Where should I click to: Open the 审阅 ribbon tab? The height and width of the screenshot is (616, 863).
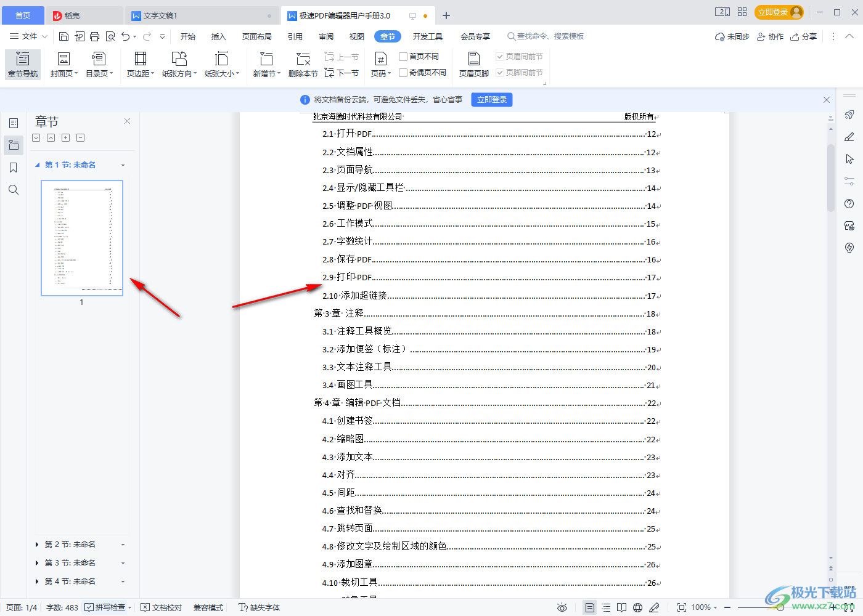(x=326, y=36)
